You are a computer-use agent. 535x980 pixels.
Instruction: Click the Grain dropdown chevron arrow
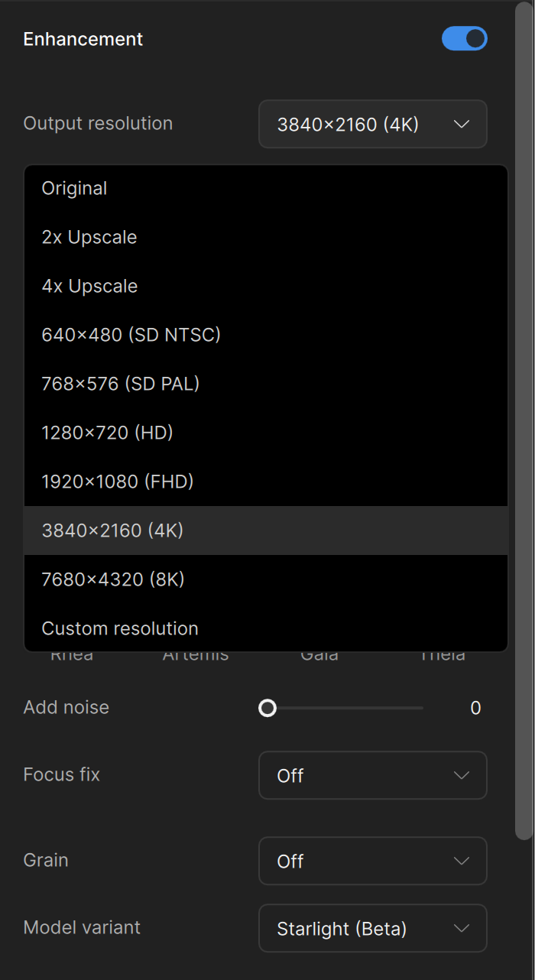click(462, 861)
